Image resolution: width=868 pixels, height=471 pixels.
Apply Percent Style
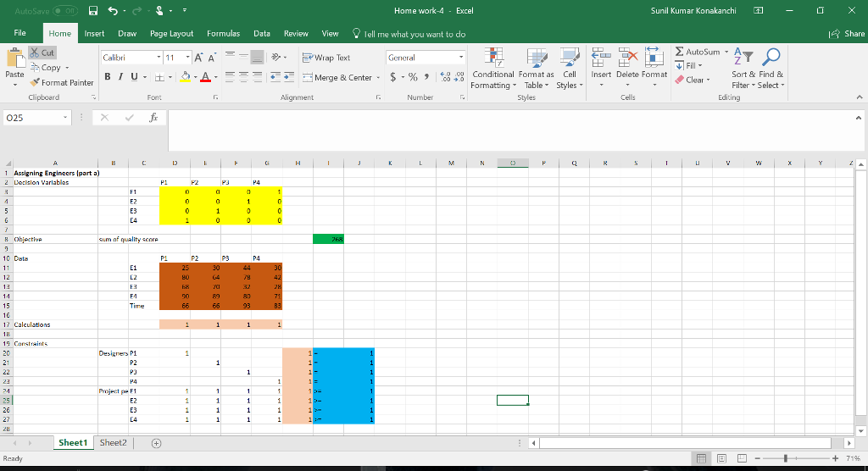tap(413, 77)
